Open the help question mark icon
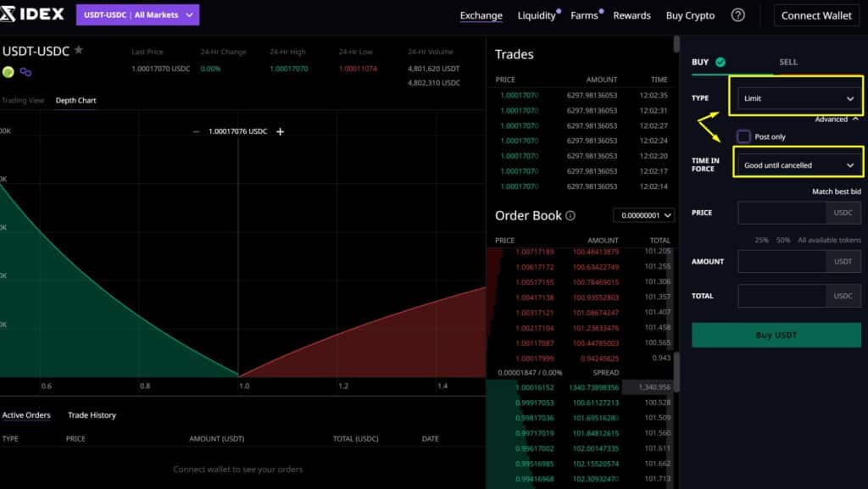The height and width of the screenshot is (489, 868). pyautogui.click(x=737, y=15)
